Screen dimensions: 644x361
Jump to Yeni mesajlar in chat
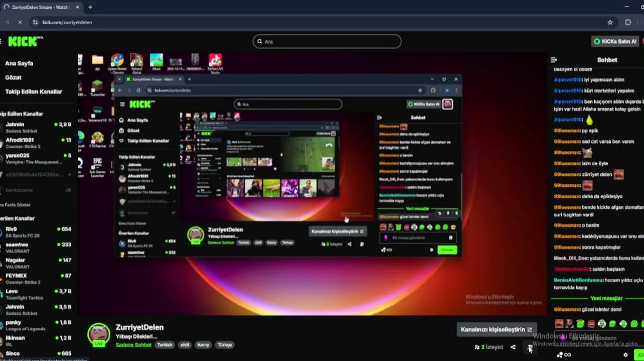[606, 298]
